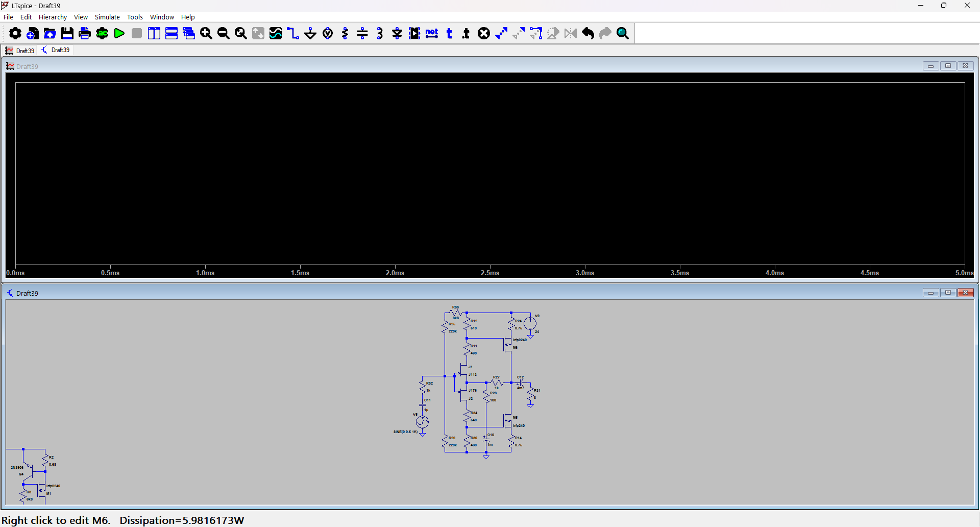Select the Resistor tool
This screenshot has width=980, height=527.
(345, 34)
